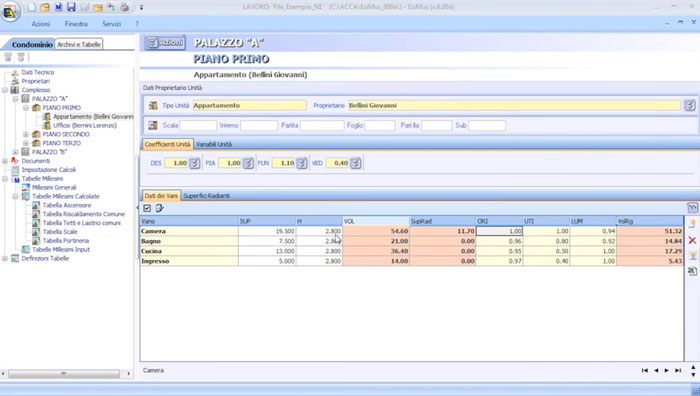Click the Interno input field
Screen dimensions: 700x396
tap(259, 125)
